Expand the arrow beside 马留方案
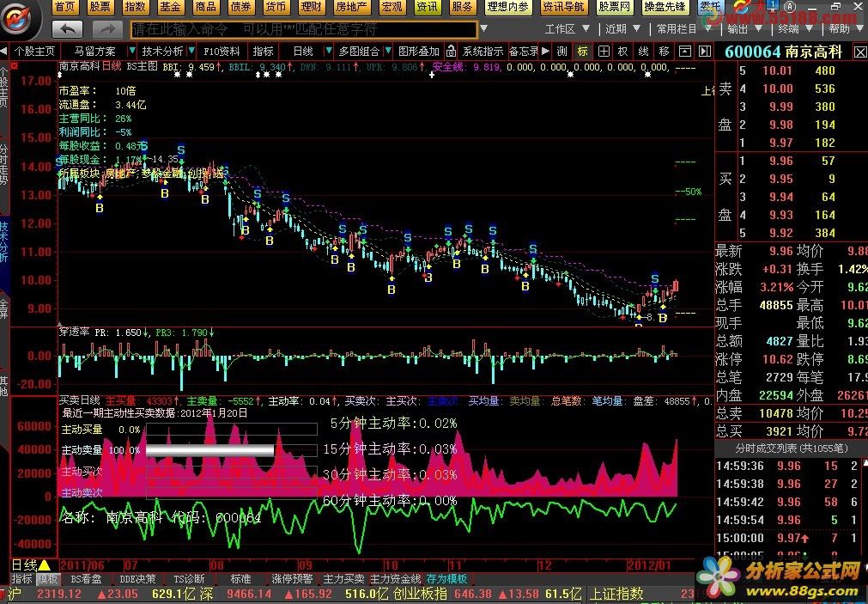 point(131,51)
